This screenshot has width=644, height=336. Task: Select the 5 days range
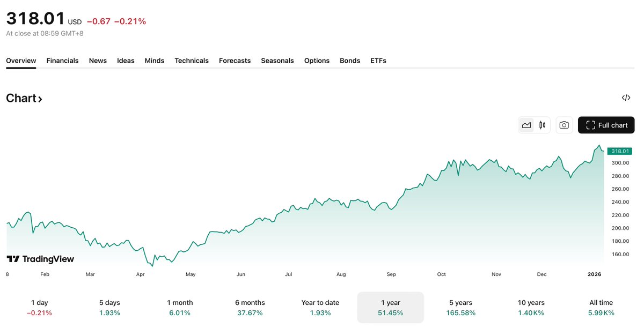pyautogui.click(x=109, y=308)
